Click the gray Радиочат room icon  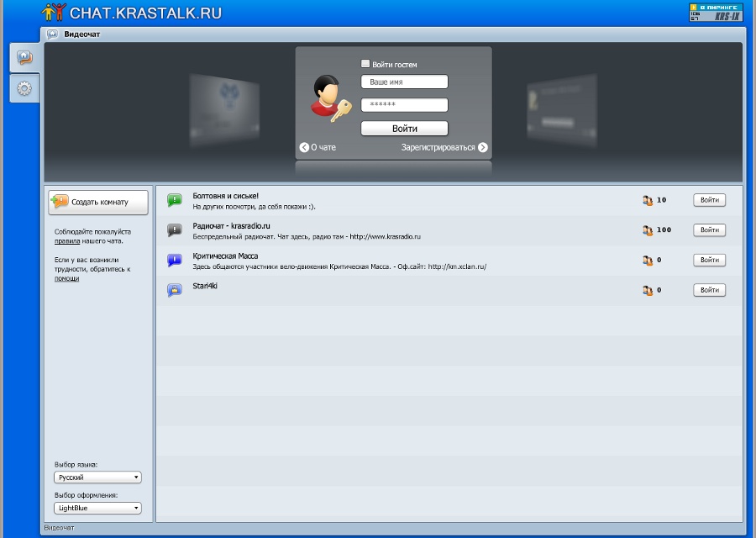(x=174, y=230)
